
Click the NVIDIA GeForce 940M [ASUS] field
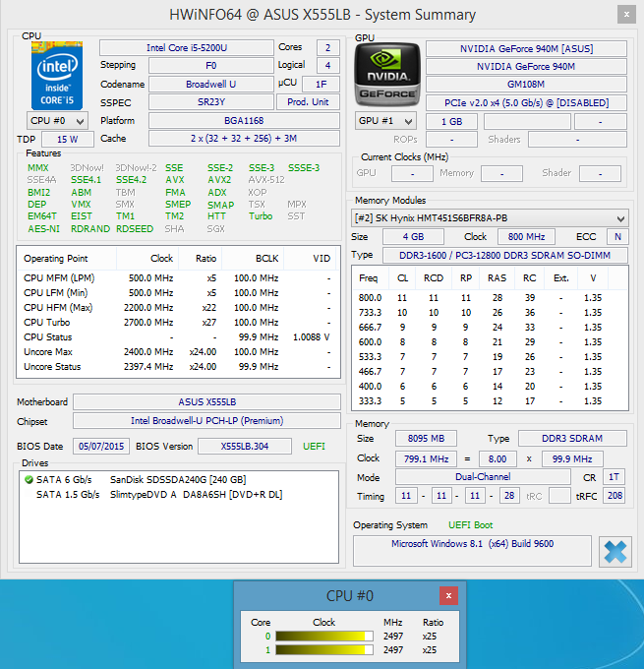(x=526, y=48)
